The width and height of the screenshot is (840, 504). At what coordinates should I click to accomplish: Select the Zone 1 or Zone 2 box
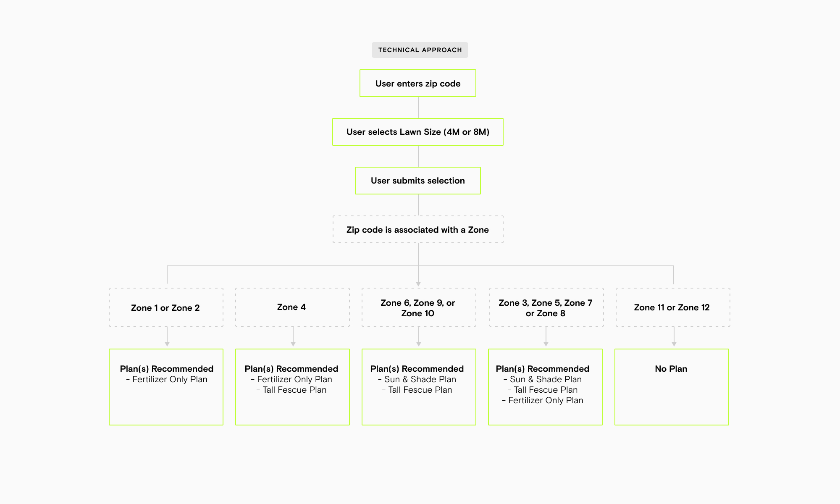166,307
